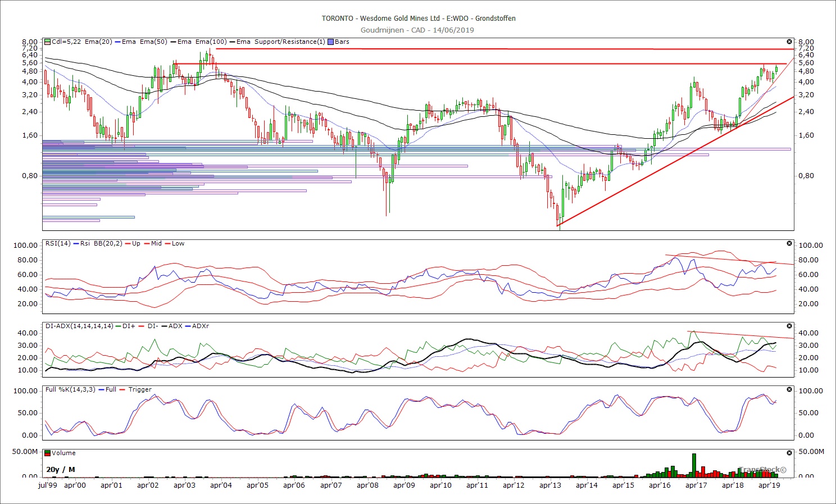Image resolution: width=836 pixels, height=504 pixels.
Task: Click the apr'03 date on time axis
Action: click(184, 485)
